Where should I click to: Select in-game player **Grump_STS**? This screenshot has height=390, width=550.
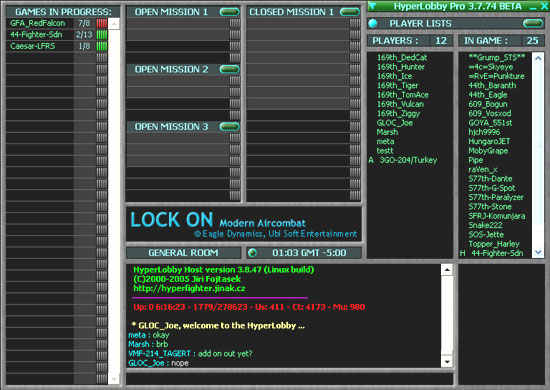497,58
